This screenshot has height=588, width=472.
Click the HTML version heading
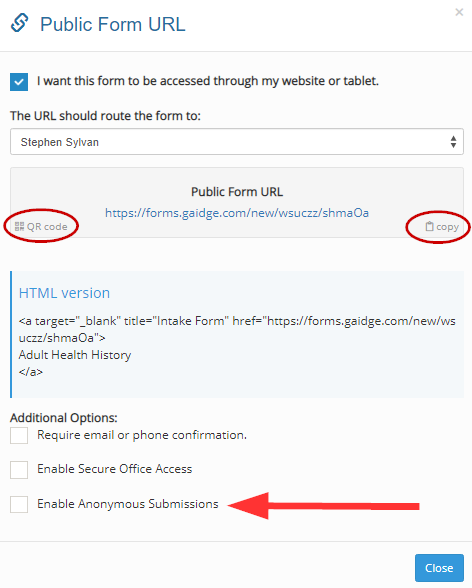point(64,293)
